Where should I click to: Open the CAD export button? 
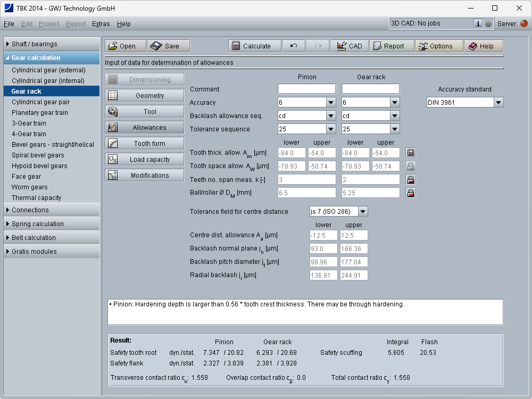pos(349,46)
